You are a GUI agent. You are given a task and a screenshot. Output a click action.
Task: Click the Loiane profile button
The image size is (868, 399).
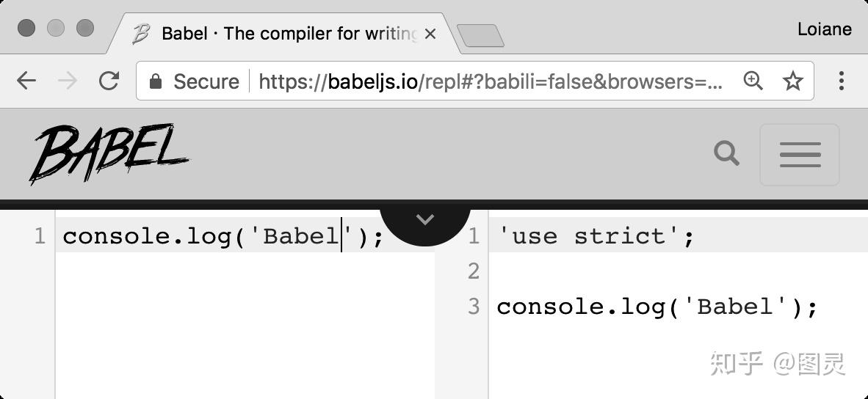(824, 29)
